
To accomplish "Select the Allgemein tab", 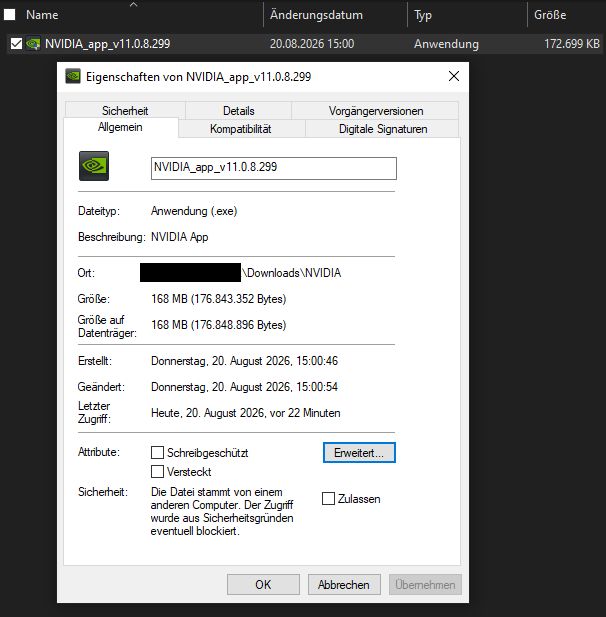I will (120, 127).
